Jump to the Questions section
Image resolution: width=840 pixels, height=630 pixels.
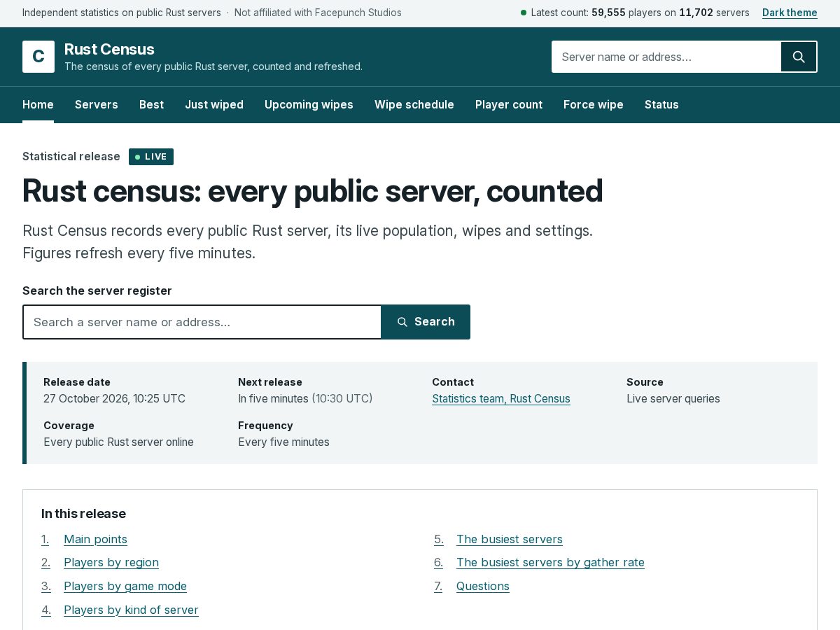tap(483, 586)
